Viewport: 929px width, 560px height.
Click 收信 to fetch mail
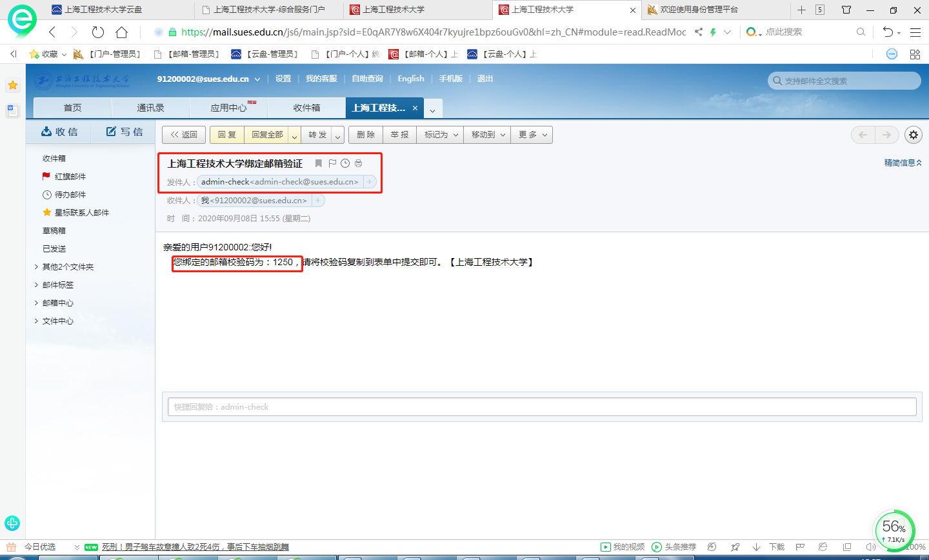coord(59,132)
